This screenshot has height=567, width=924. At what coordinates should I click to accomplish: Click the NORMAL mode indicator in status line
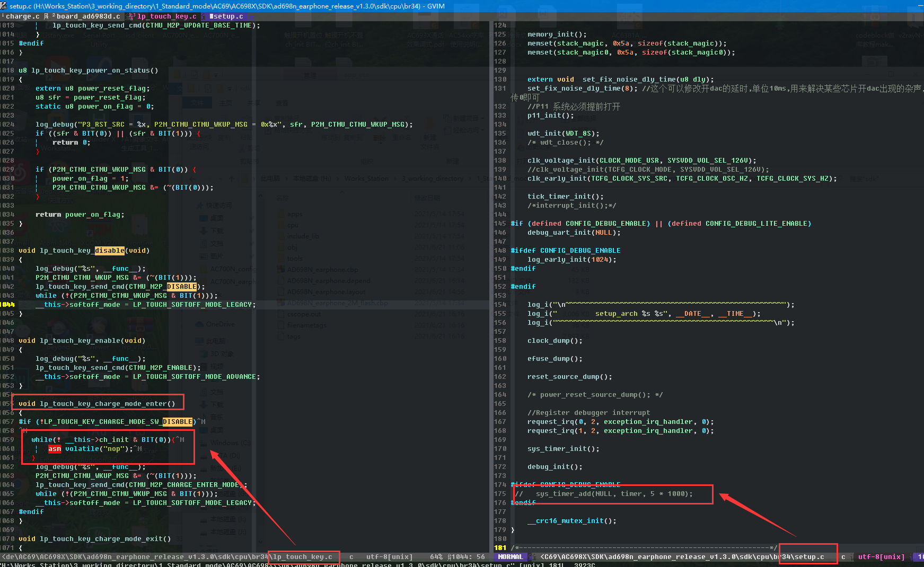pyautogui.click(x=510, y=557)
